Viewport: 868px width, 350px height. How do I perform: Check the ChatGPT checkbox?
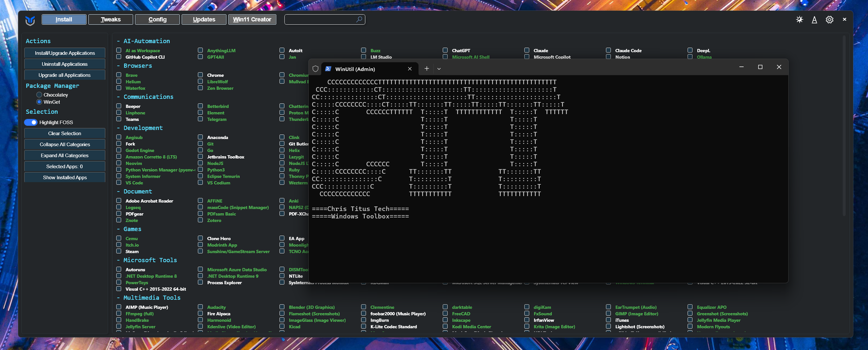[x=445, y=50]
